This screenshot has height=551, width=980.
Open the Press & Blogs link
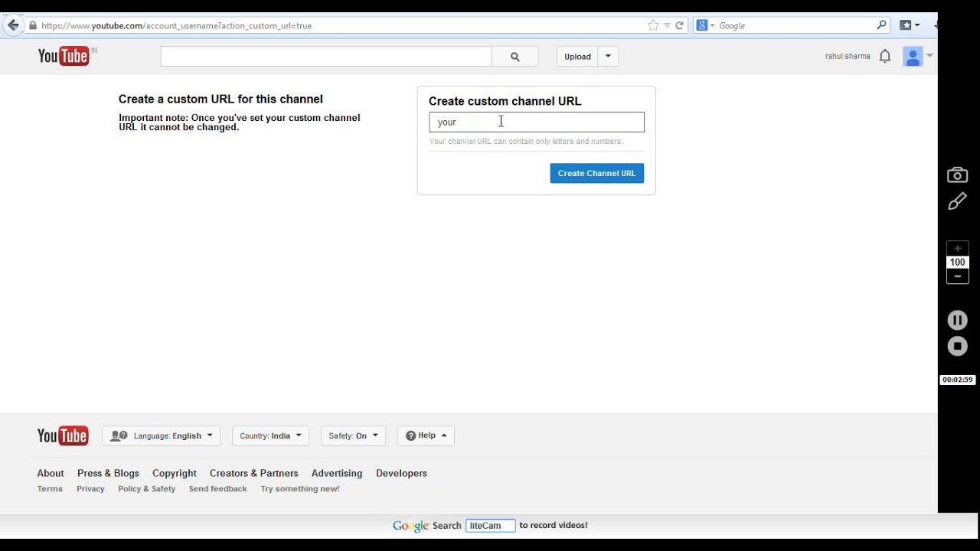point(108,473)
